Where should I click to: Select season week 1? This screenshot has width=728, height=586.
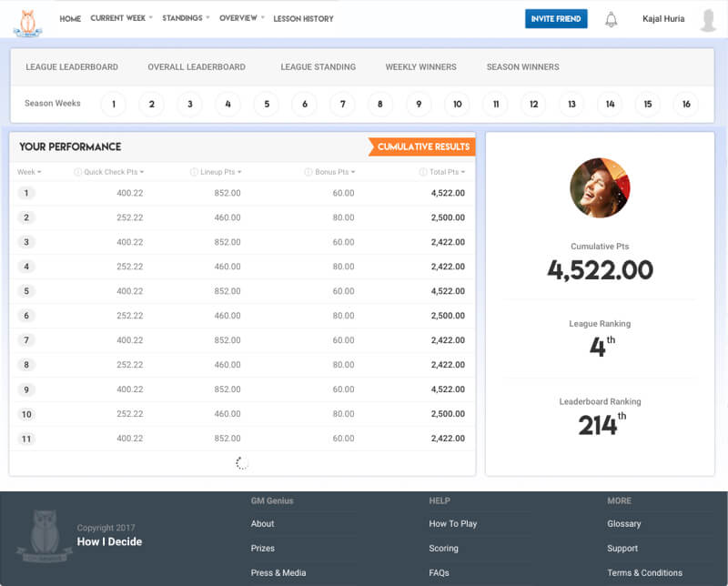[x=113, y=104]
